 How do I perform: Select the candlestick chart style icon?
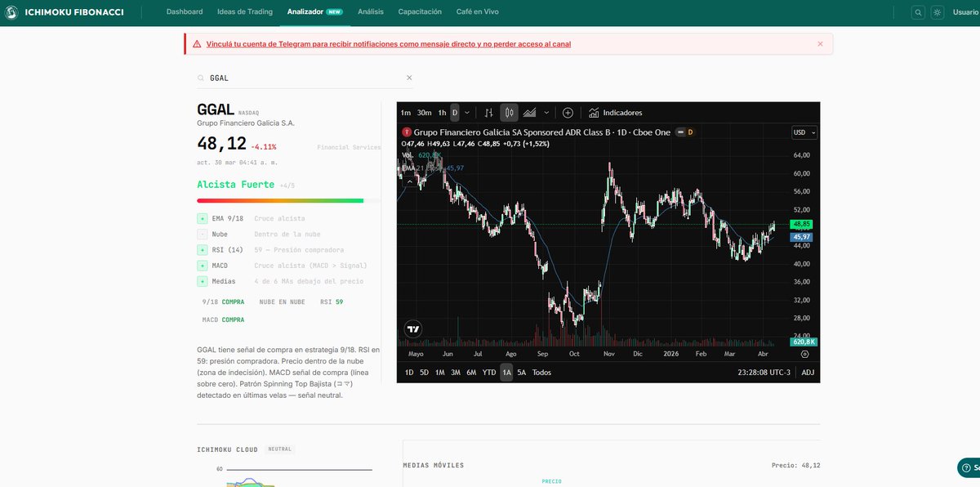(x=509, y=113)
